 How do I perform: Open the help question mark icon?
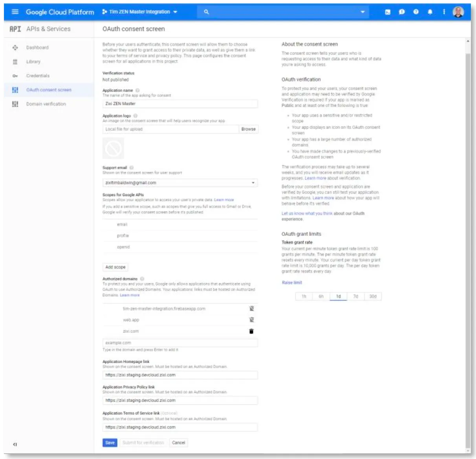[x=416, y=12]
